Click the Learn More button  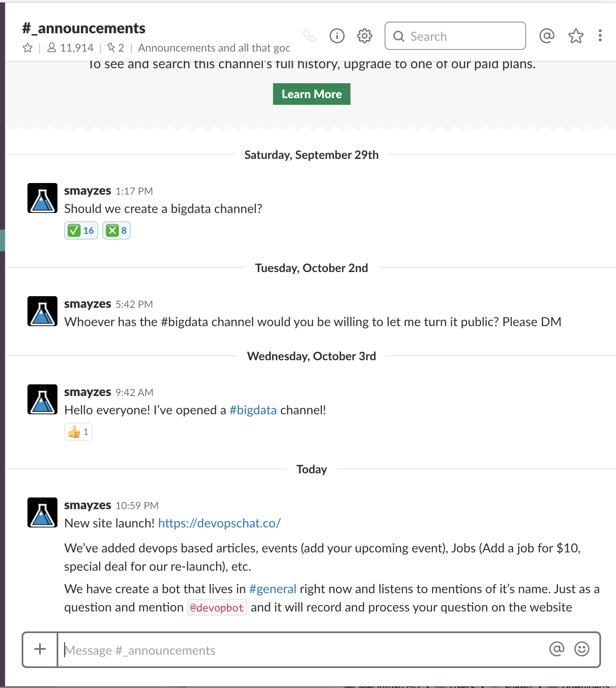(311, 94)
